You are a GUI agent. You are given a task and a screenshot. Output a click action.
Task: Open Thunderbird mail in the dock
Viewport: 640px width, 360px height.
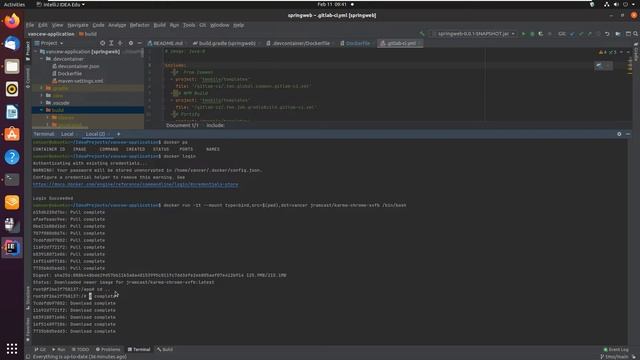12,44
